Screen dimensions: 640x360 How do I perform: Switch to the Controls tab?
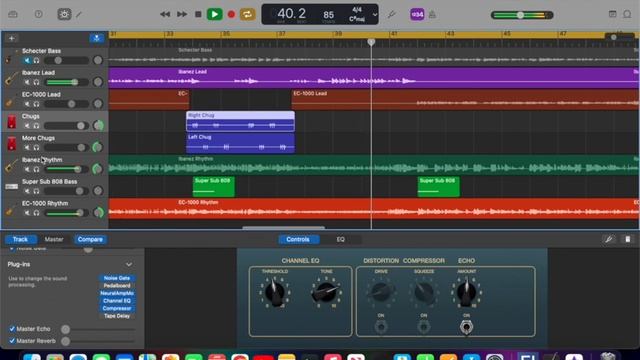pyautogui.click(x=298, y=239)
